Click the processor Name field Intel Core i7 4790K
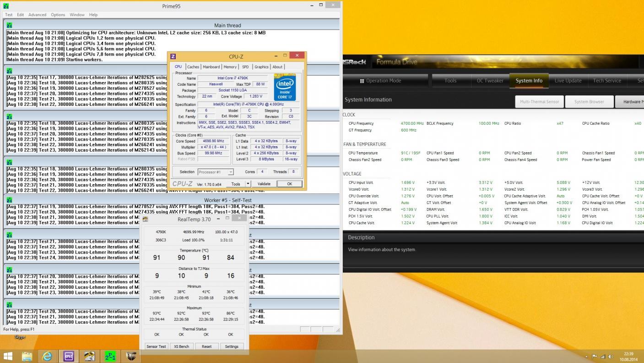644x363 pixels. pyautogui.click(x=233, y=78)
